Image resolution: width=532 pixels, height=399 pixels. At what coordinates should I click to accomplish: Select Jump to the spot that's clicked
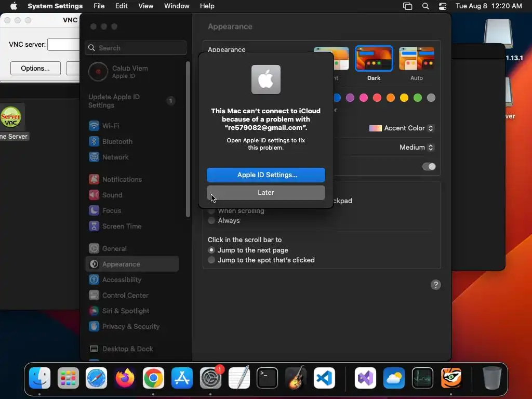tap(211, 260)
